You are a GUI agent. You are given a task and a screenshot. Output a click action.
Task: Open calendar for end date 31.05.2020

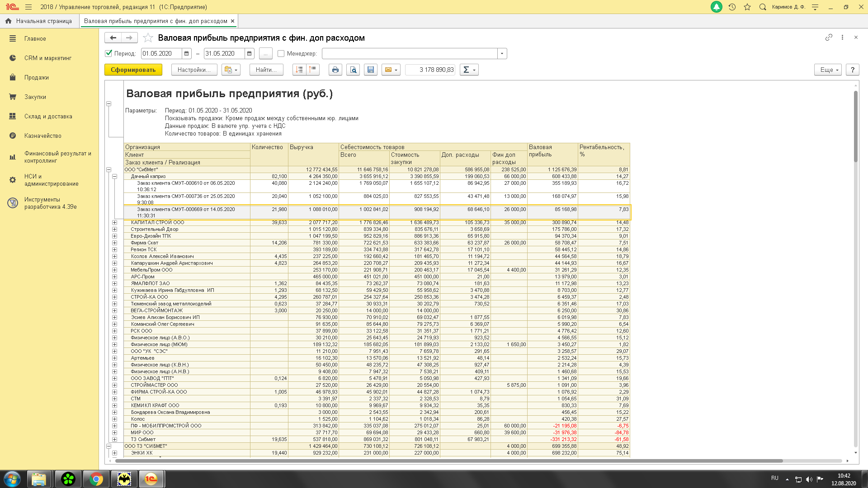[249, 54]
